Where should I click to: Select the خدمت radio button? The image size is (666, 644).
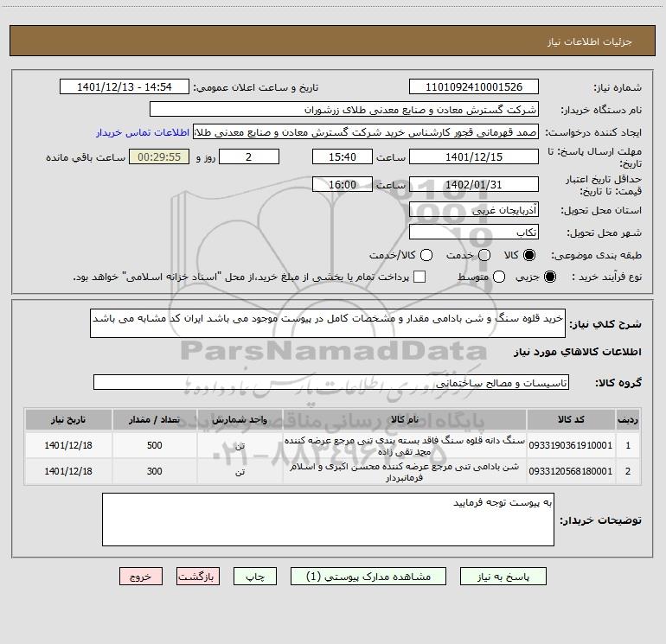pos(484,255)
